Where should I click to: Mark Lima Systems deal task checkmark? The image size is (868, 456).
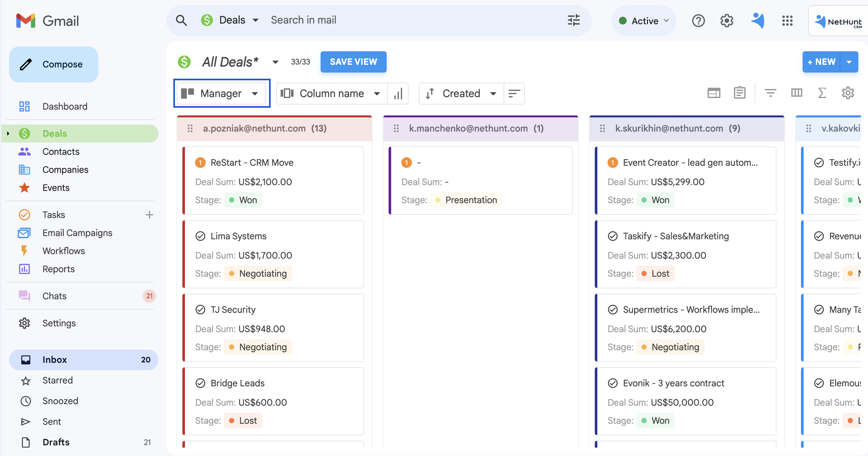pos(200,236)
